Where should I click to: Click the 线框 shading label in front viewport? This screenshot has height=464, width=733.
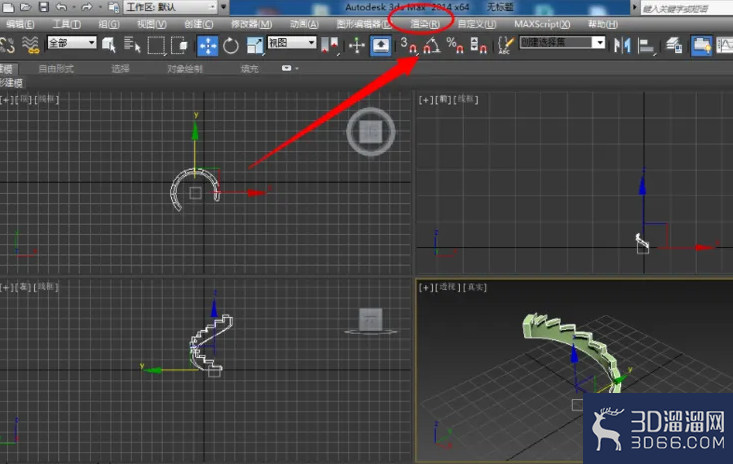pos(466,100)
